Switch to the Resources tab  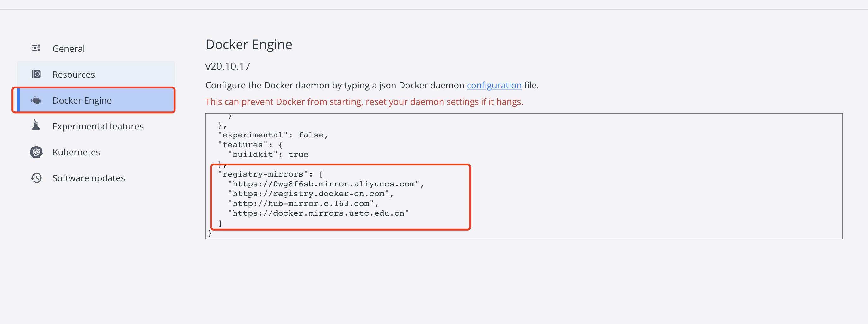coord(73,74)
